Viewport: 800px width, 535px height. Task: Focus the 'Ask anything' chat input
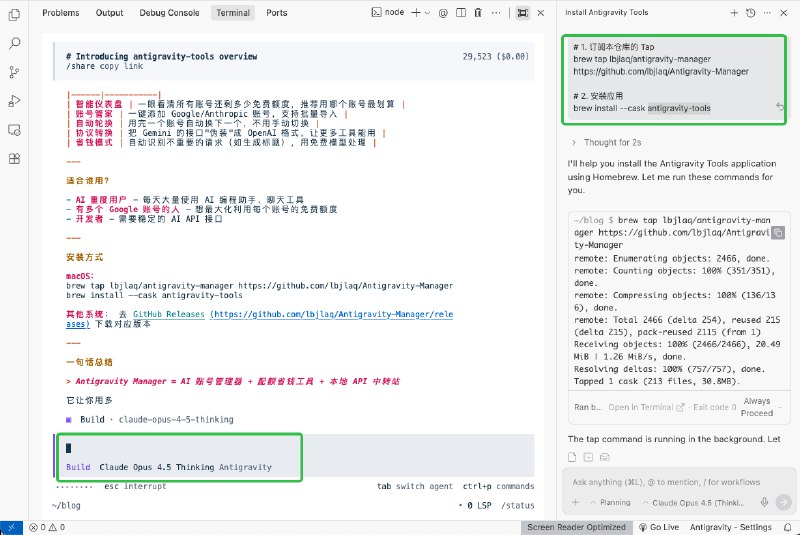coord(670,482)
